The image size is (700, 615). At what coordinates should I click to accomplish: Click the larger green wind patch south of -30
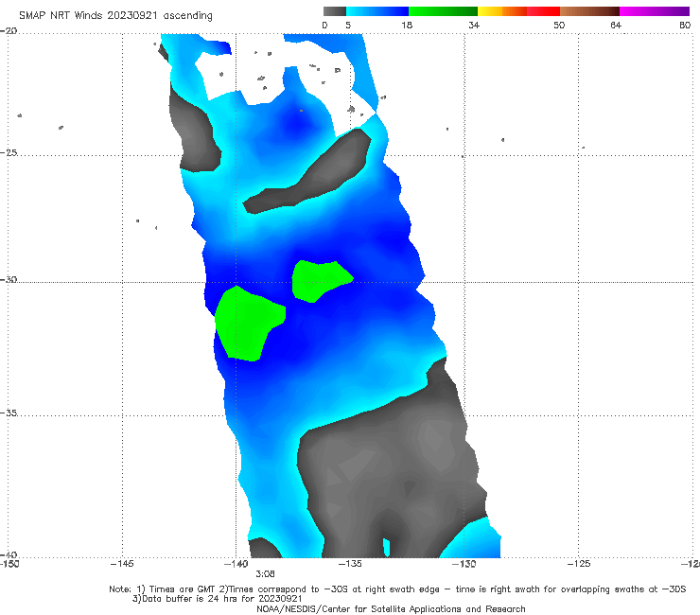pyautogui.click(x=248, y=324)
